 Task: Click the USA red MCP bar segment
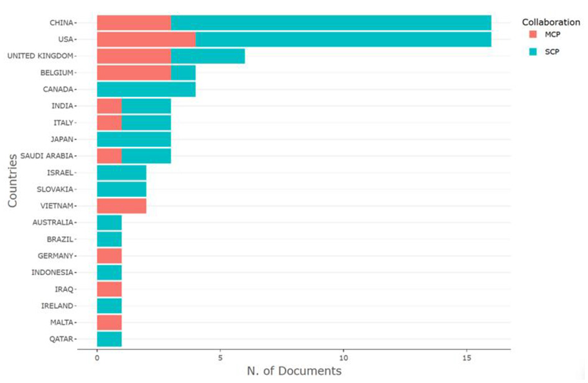tap(146, 39)
